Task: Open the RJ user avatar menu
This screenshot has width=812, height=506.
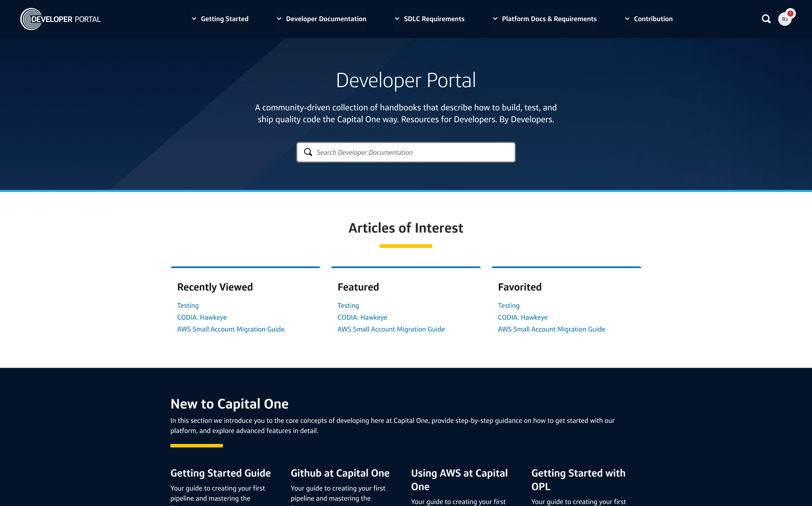Action: click(x=784, y=20)
